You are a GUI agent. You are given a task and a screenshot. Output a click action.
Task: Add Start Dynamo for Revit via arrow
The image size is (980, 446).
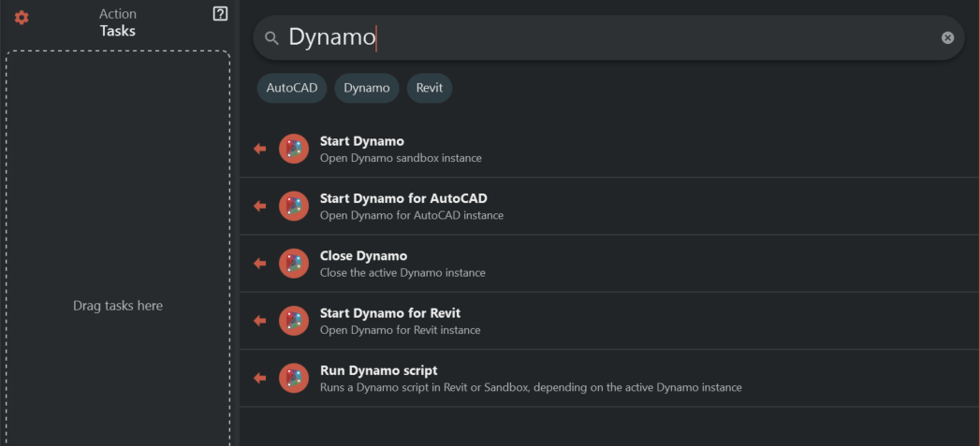pyautogui.click(x=260, y=321)
